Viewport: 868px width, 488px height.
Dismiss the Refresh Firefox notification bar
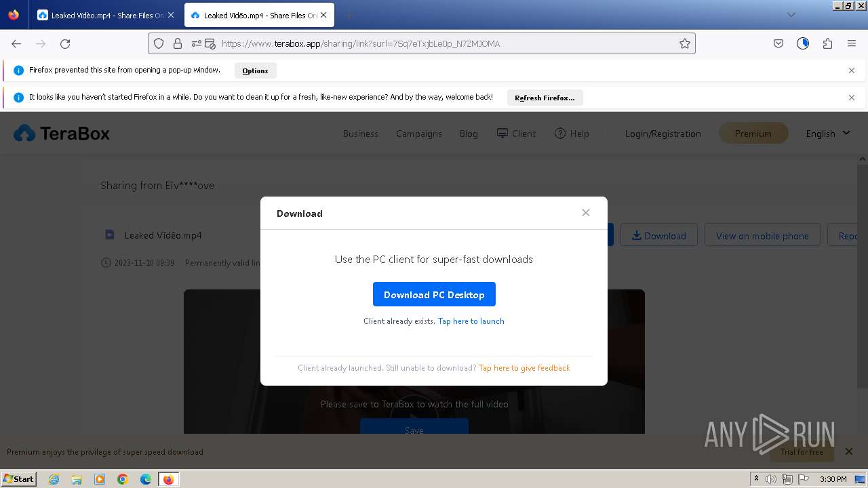852,98
